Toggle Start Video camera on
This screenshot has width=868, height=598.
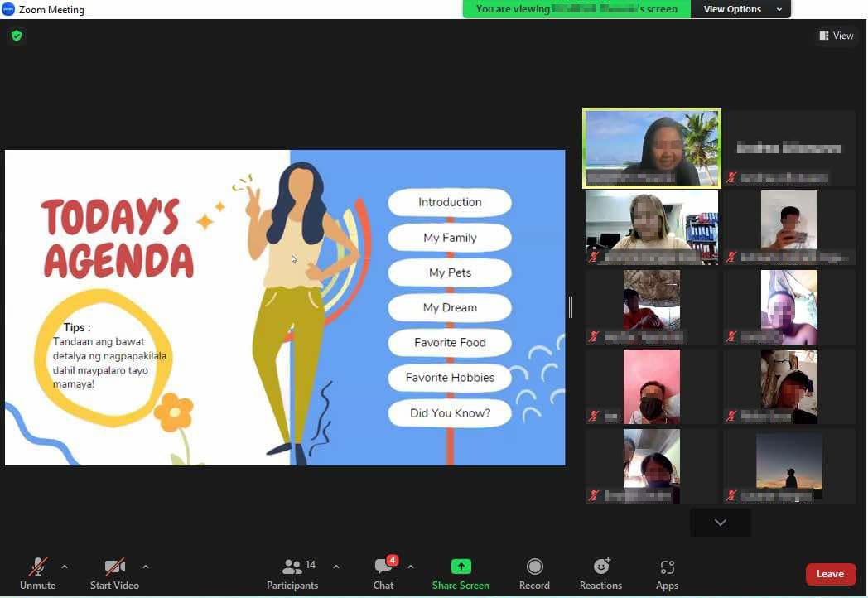(114, 567)
